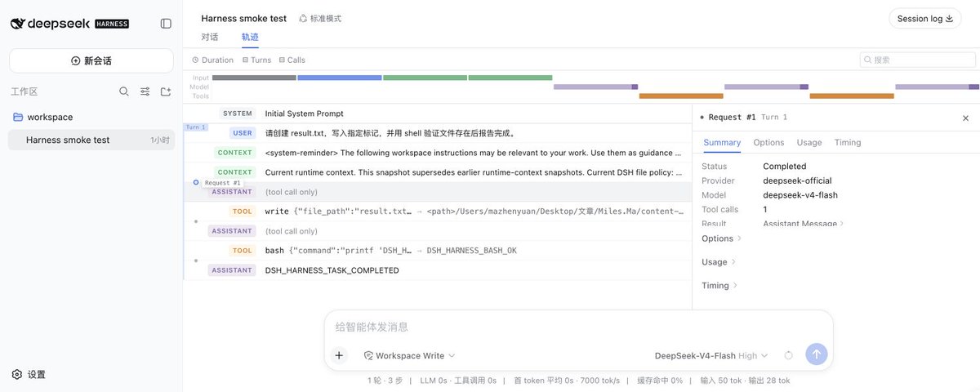Close the Request #1 details panel

point(965,118)
